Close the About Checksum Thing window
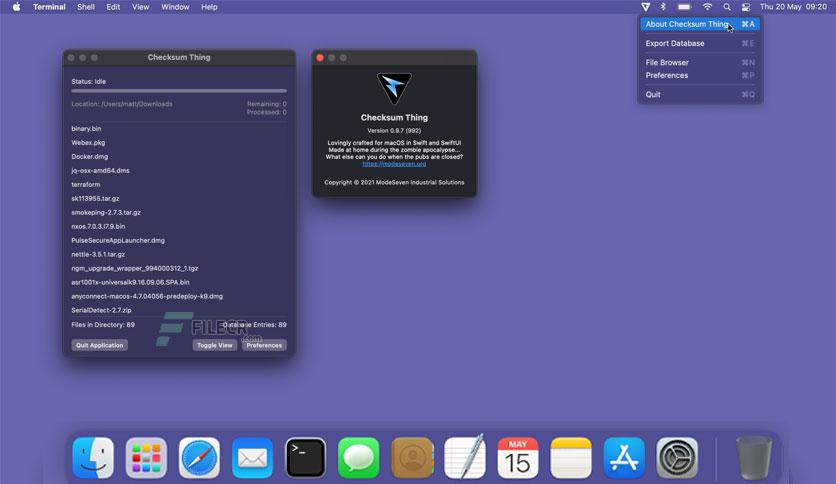836x484 pixels. pos(320,58)
